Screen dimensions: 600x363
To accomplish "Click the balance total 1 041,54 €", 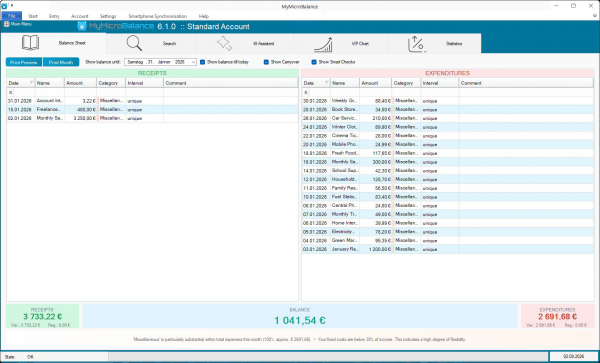I will [x=300, y=320].
